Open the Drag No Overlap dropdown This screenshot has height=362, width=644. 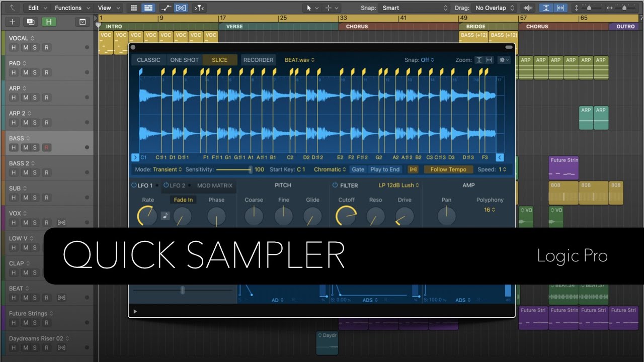point(495,8)
